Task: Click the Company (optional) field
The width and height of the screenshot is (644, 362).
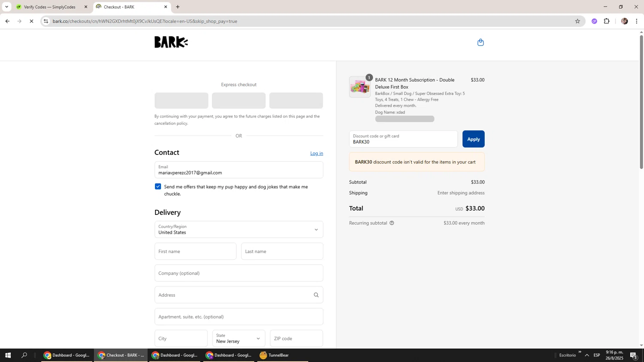Action: [x=239, y=273]
